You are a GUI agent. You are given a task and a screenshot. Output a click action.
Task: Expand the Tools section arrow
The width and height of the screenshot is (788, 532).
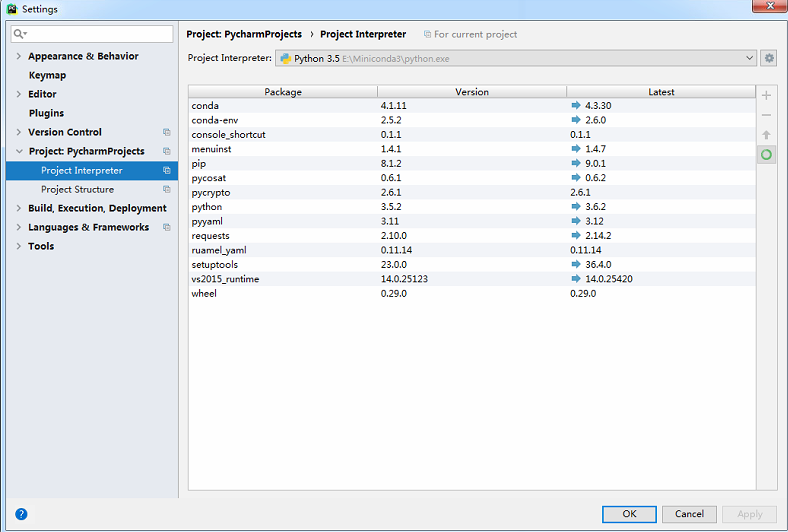(19, 246)
